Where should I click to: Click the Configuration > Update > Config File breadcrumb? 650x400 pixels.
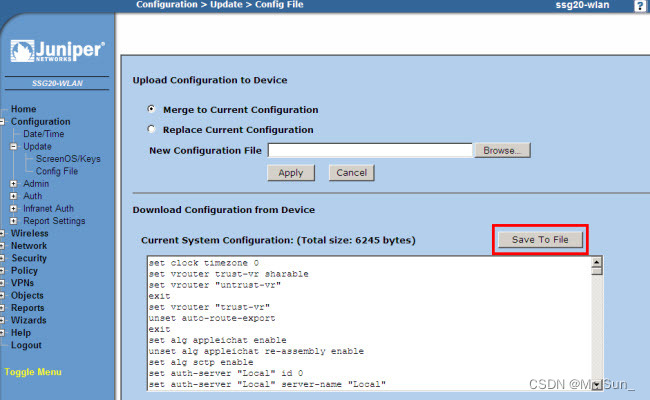(x=220, y=5)
